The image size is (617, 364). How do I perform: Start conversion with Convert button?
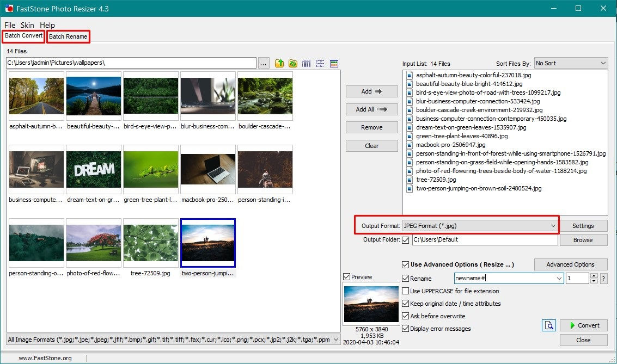(584, 325)
